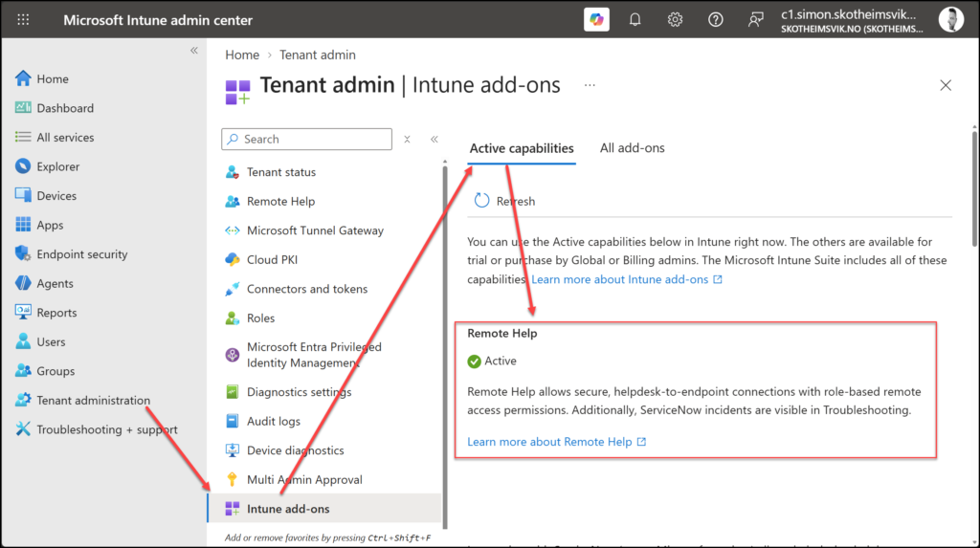Go to Home breadcrumb link

pyautogui.click(x=242, y=55)
